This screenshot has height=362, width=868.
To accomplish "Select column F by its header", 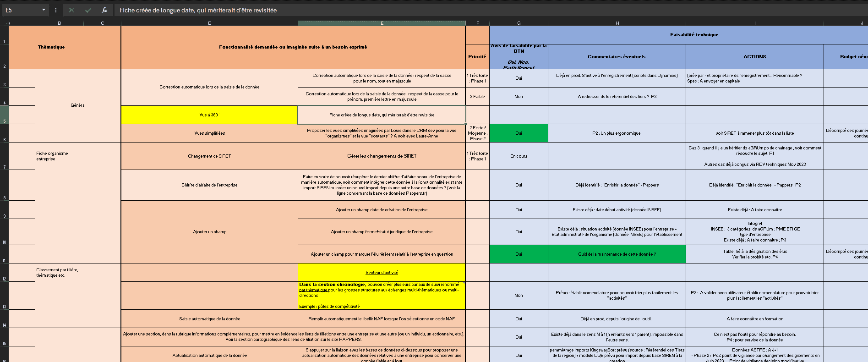I will [x=477, y=23].
